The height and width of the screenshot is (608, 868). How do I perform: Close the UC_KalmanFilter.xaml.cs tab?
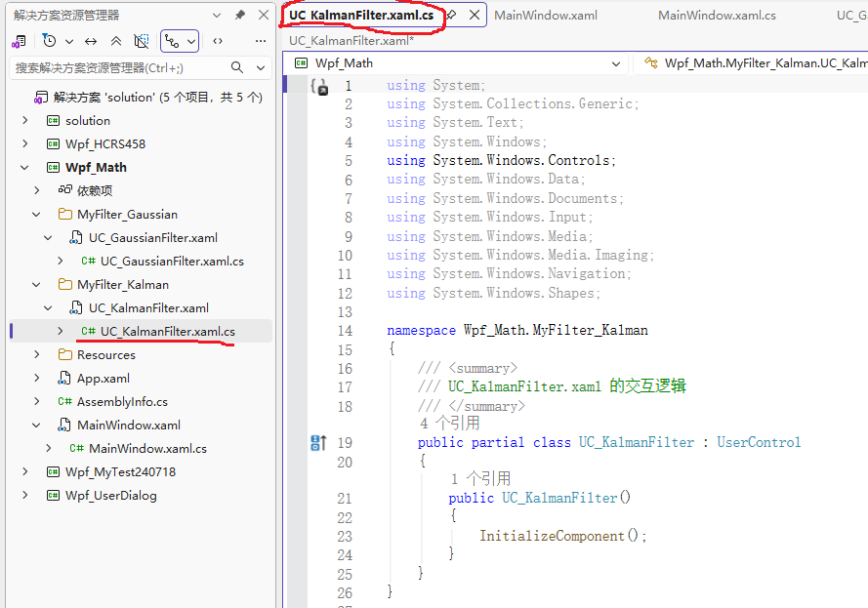(475, 15)
